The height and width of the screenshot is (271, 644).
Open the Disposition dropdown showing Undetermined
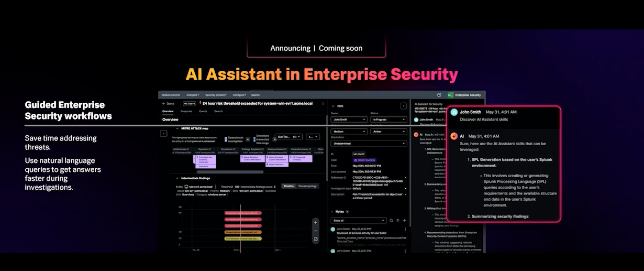(x=369, y=143)
